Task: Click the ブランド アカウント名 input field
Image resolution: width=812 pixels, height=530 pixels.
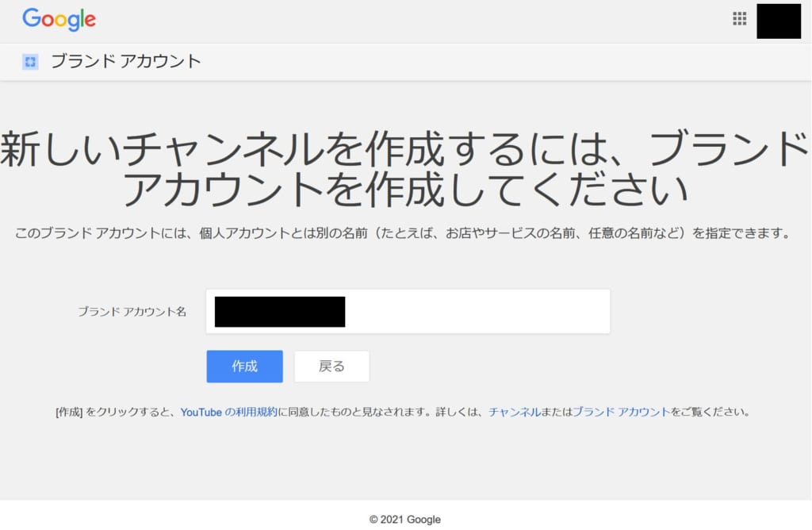Action: click(x=408, y=311)
